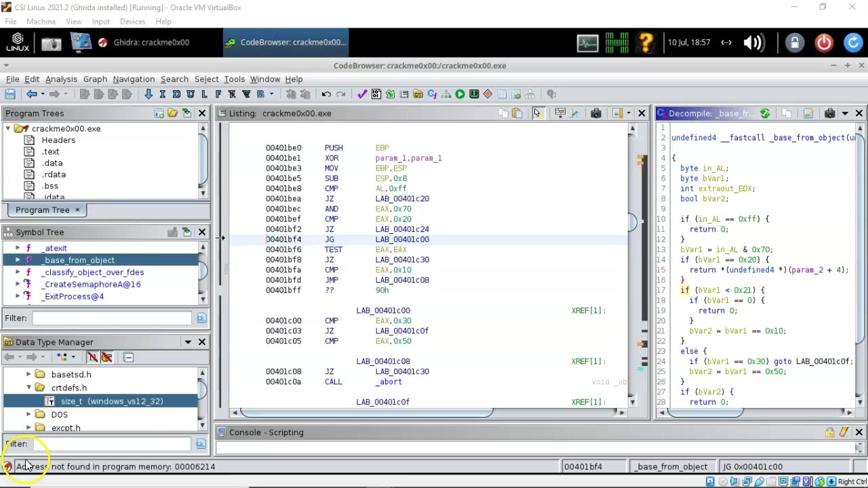Collapse all in Data Type Manager
This screenshot has height=488, width=868.
[x=129, y=357]
